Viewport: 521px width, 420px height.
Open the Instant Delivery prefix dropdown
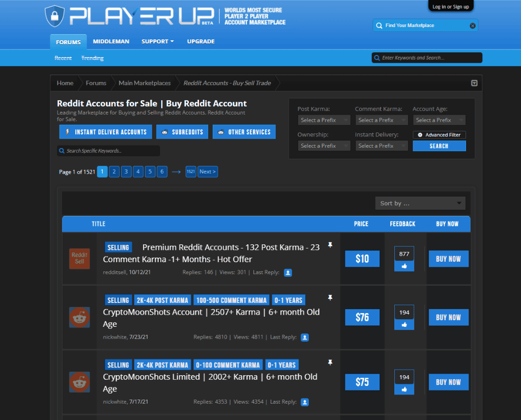[382, 146]
